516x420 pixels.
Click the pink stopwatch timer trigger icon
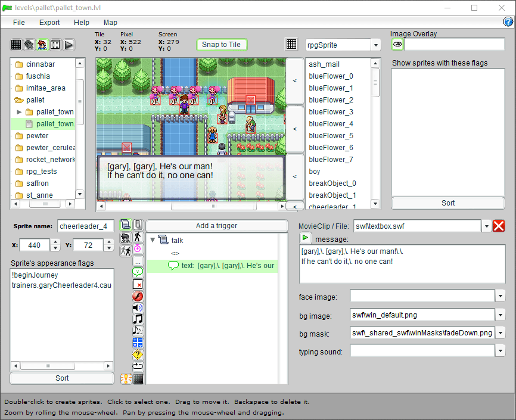pos(138,248)
